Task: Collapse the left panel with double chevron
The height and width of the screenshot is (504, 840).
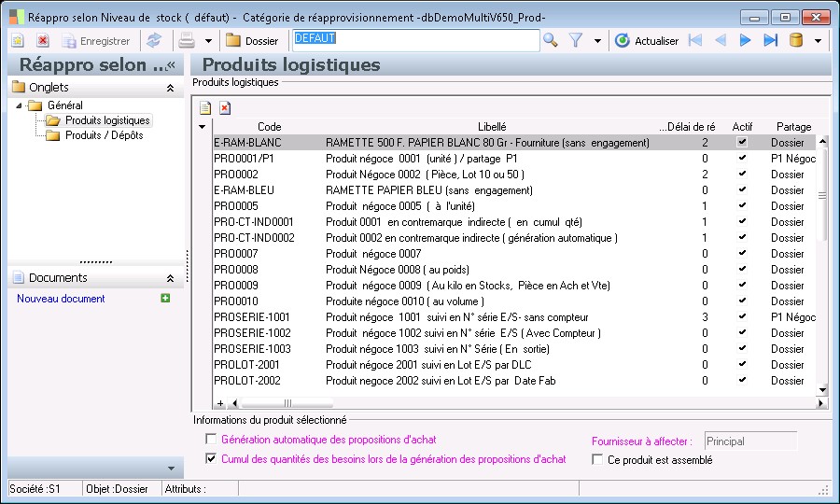Action: tap(171, 65)
